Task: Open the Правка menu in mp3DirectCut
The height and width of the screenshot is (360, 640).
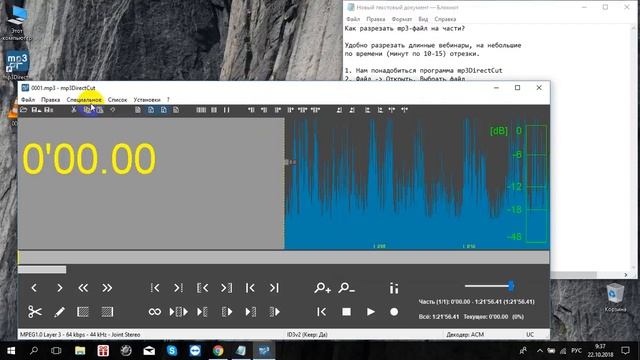Action: [51, 100]
